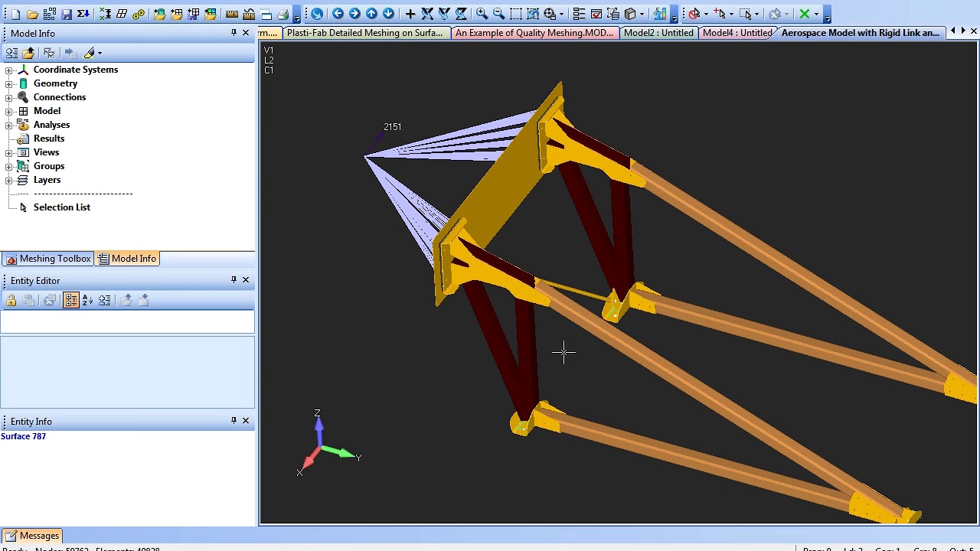Viewport: 980px width, 551px height.
Task: Switch to An Example of Quality Meshing tab
Action: click(534, 33)
